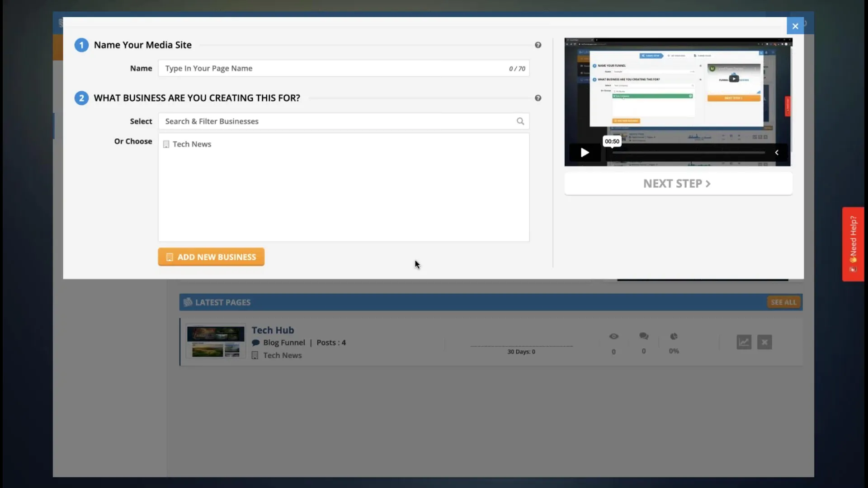Screen dimensions: 868x488
Task: Click the collapse arrow on video player
Action: point(777,153)
